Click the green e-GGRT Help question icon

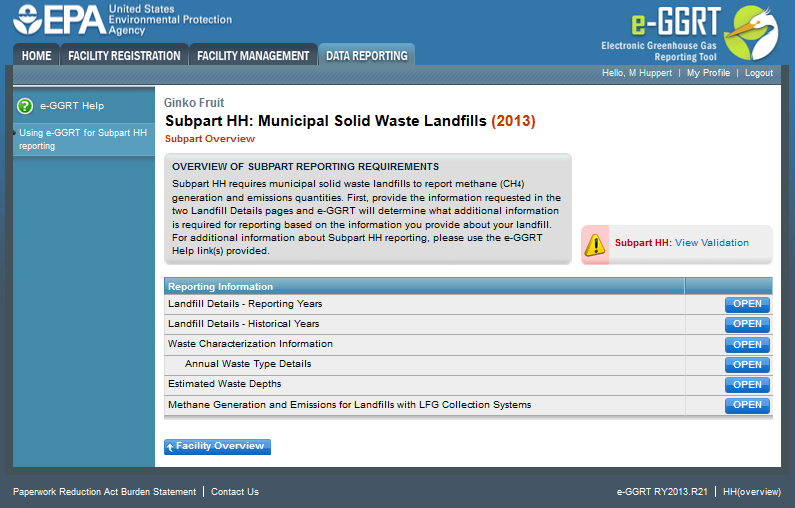point(25,106)
